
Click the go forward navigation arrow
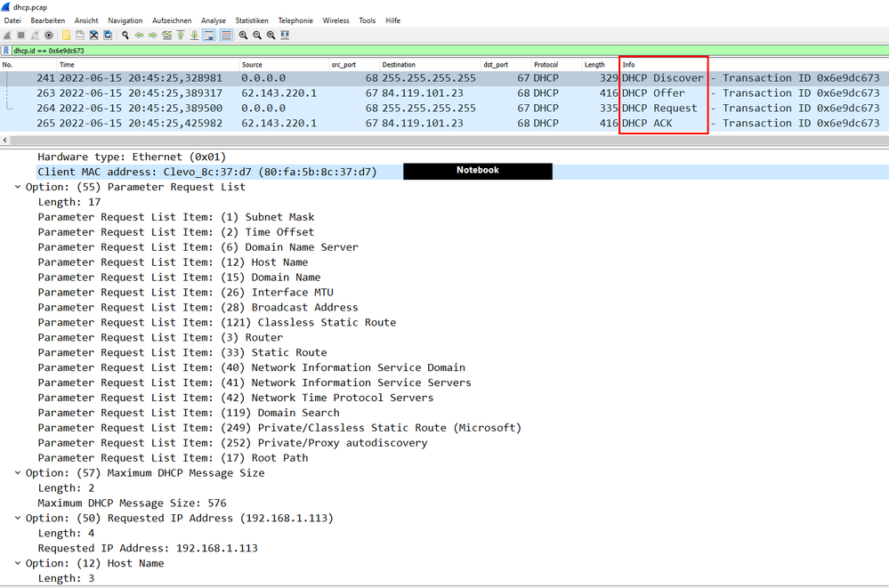[153, 35]
